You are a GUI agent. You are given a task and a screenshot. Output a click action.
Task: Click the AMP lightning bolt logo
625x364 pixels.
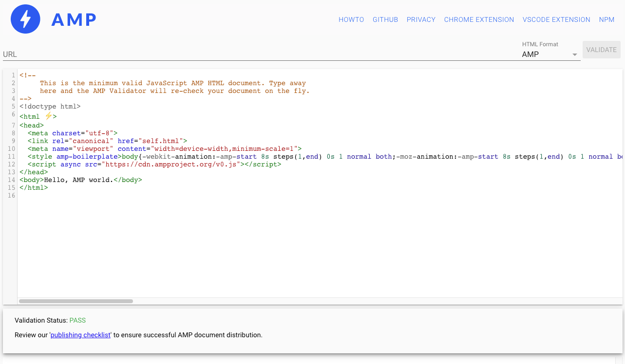tap(25, 19)
